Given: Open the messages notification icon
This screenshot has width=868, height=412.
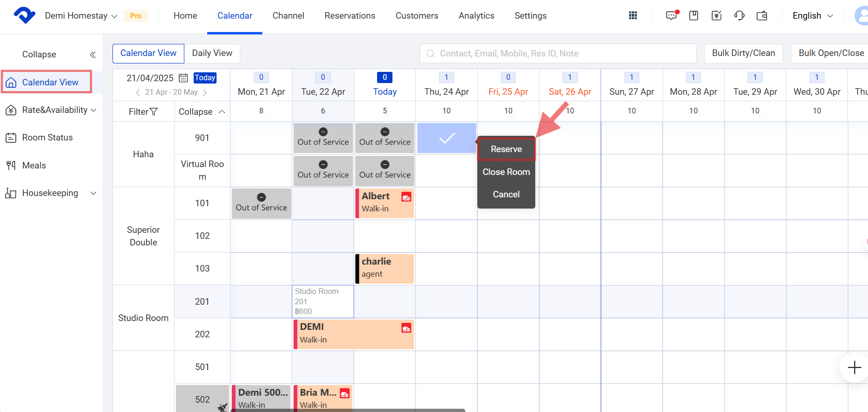Looking at the screenshot, I should tap(671, 15).
